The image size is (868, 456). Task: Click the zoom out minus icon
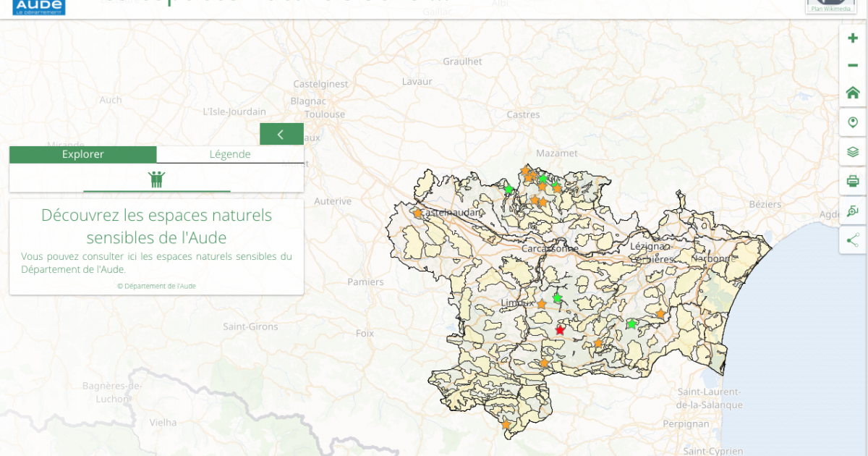[852, 64]
